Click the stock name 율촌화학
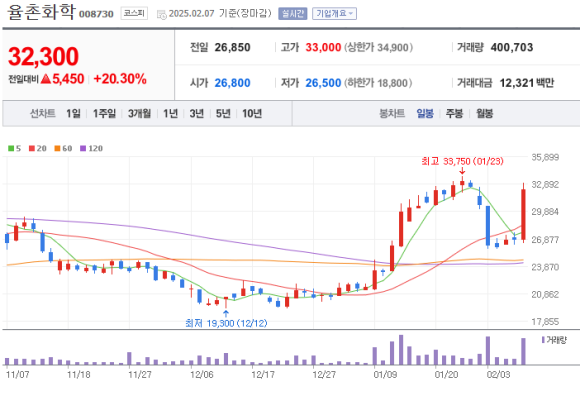 click(41, 12)
